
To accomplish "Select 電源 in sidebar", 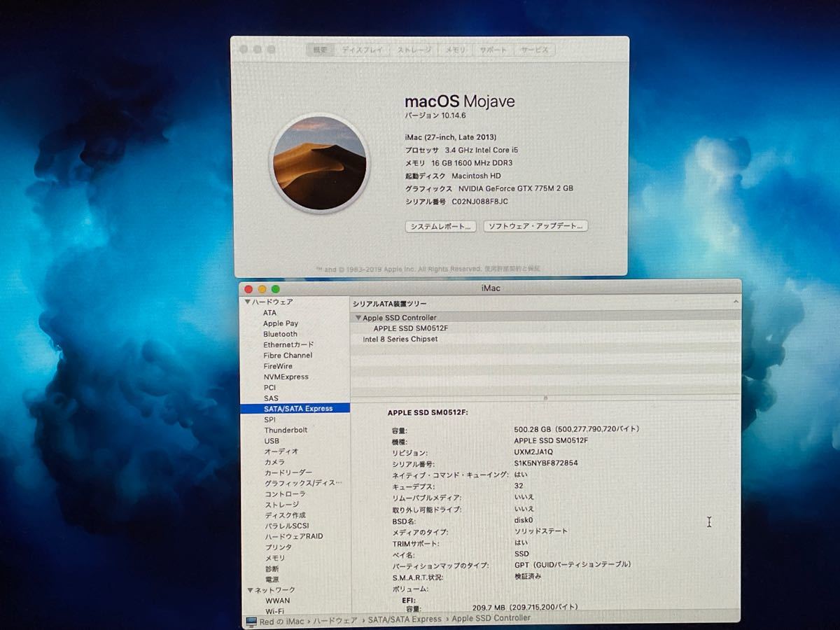I will tap(272, 580).
